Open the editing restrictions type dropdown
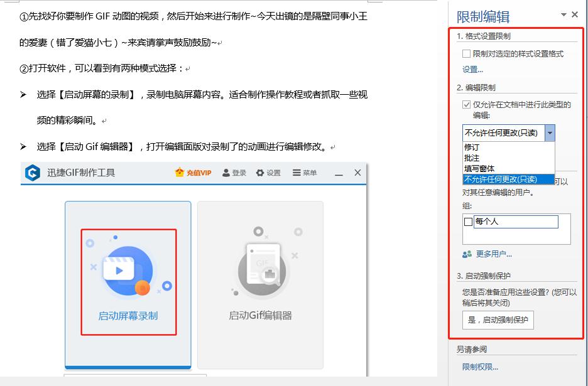The image size is (588, 386). (x=550, y=132)
